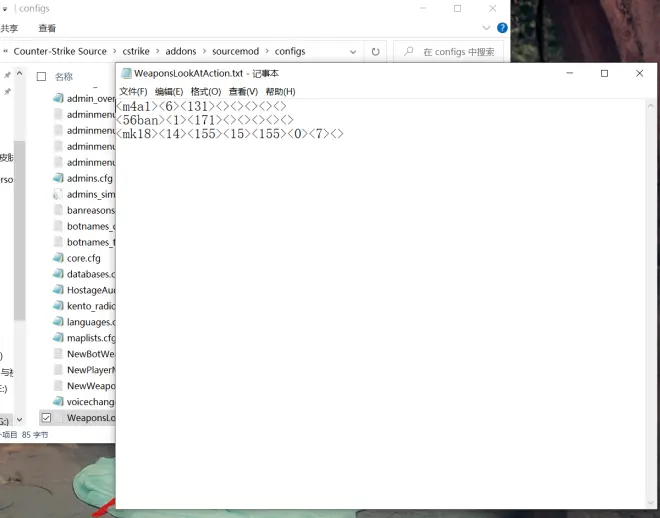Select the admins_simple file icon
Screen dimensions: 660x518
pos(58,194)
